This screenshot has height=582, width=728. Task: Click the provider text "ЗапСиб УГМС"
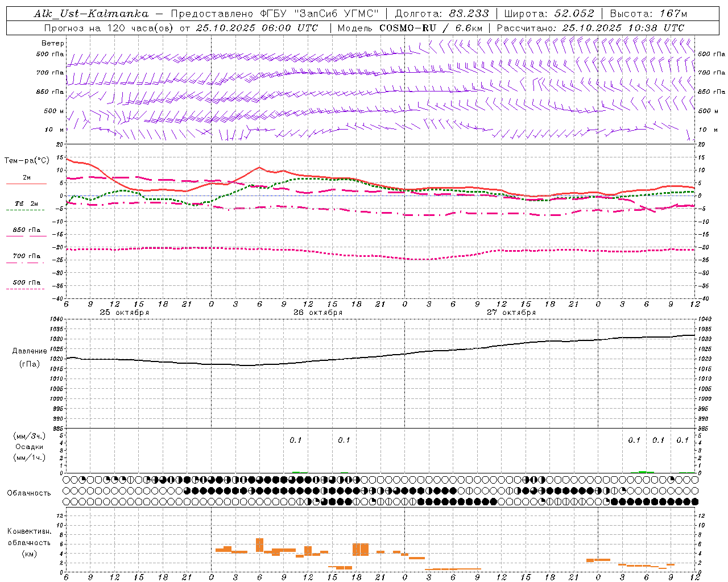[x=337, y=14]
